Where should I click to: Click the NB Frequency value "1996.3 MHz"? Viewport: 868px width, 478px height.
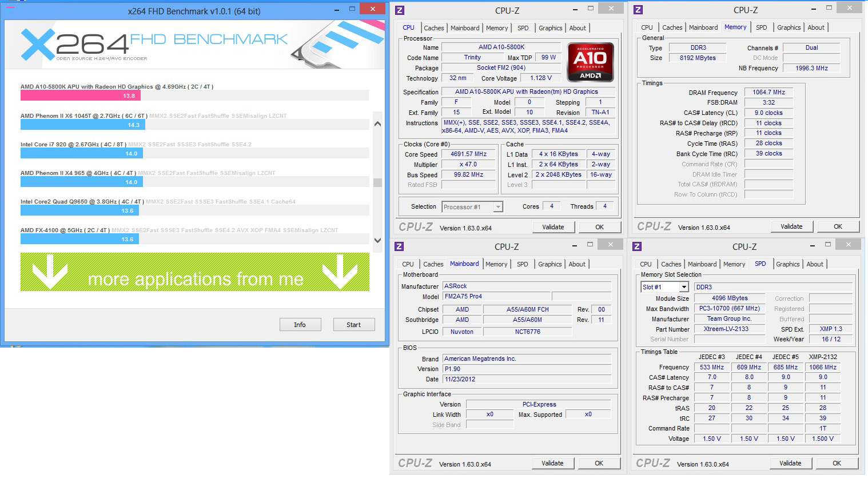point(811,68)
